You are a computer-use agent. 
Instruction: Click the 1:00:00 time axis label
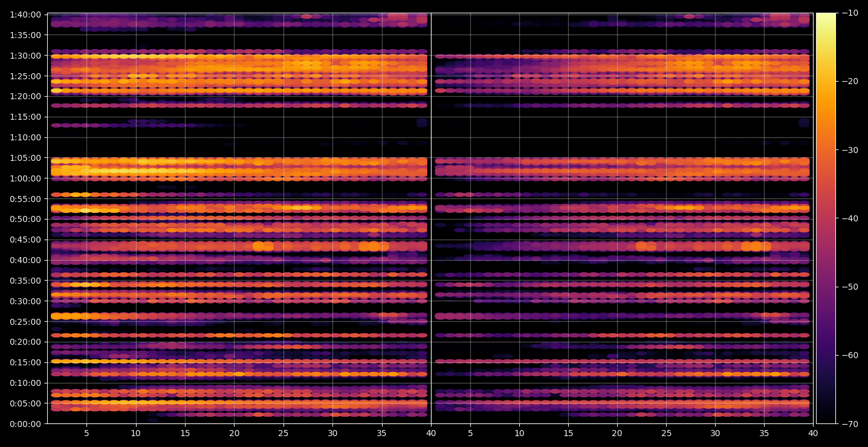(25, 178)
